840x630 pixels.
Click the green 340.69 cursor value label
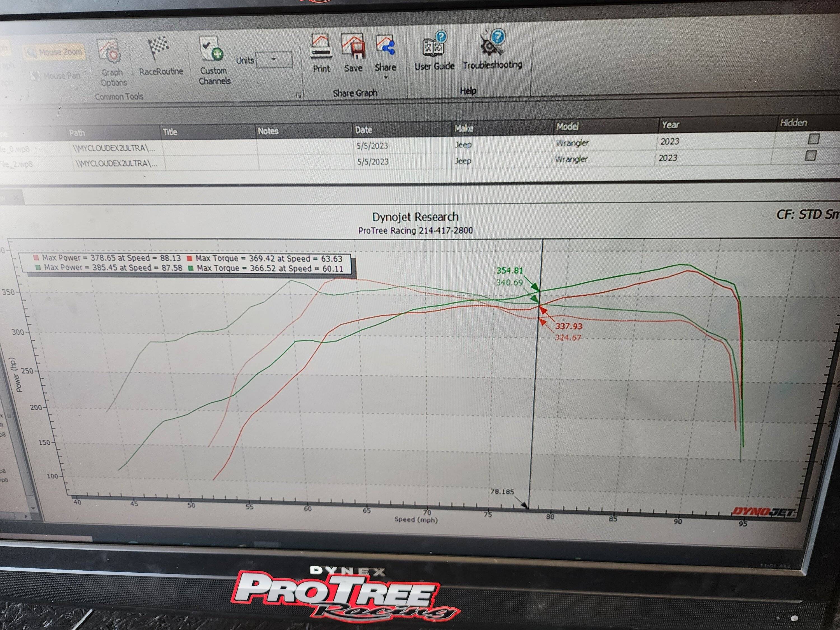pyautogui.click(x=509, y=283)
